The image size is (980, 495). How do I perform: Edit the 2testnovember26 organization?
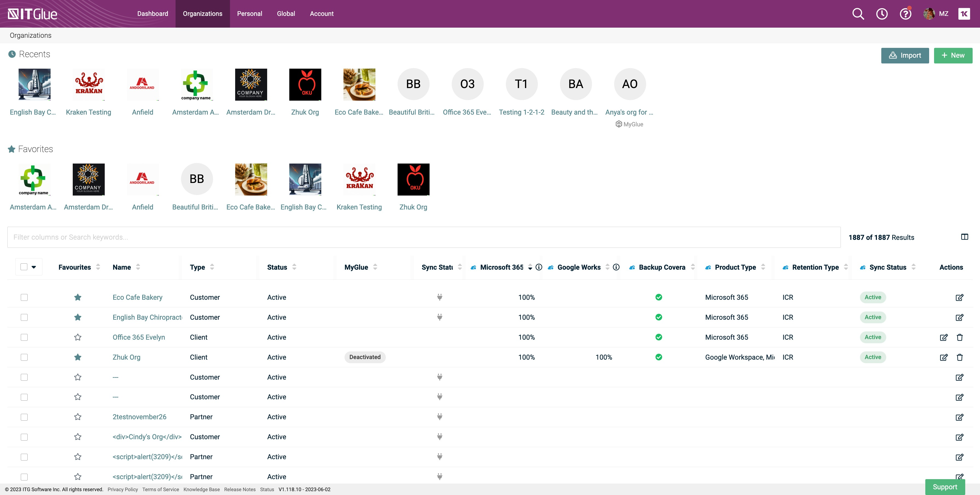959,417
